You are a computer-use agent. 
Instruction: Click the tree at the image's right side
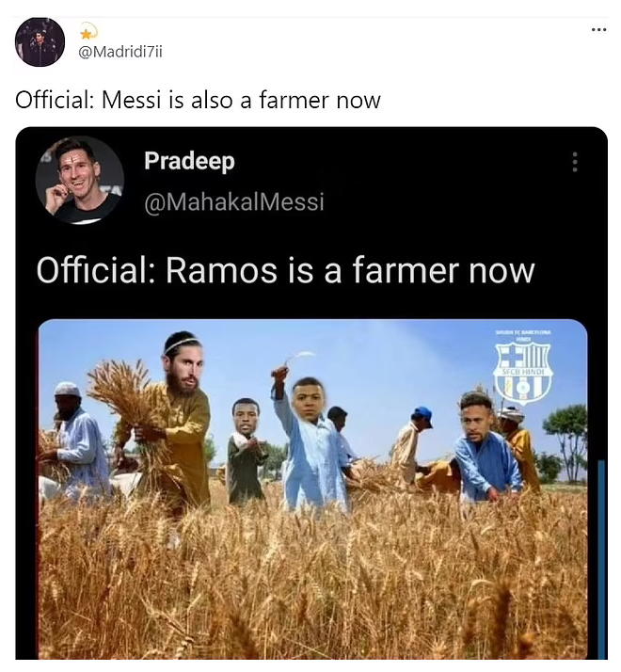coord(565,441)
